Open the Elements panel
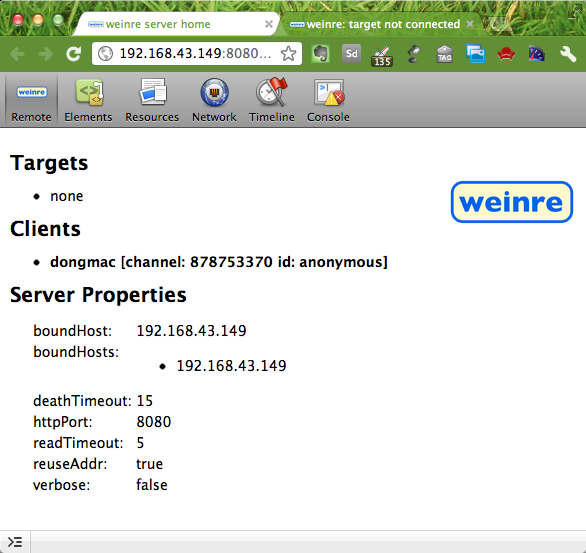Screen dimensions: 586x553 click(x=88, y=100)
